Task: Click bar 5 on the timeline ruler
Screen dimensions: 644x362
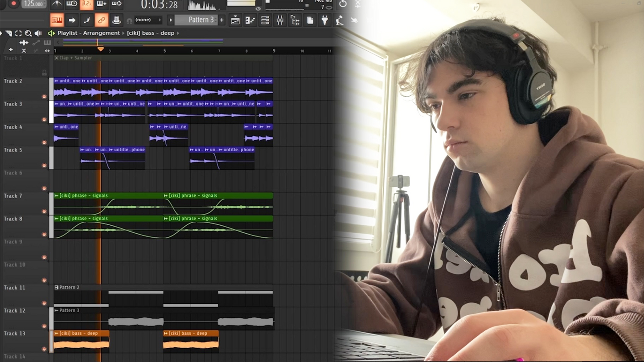Action: [x=164, y=51]
